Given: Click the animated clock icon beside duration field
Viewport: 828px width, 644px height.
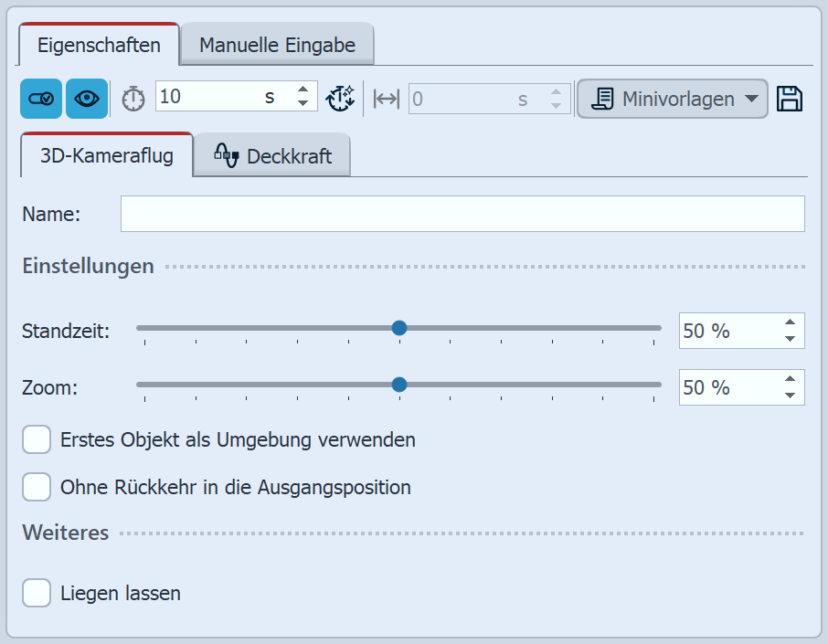Looking at the screenshot, I should tap(341, 98).
